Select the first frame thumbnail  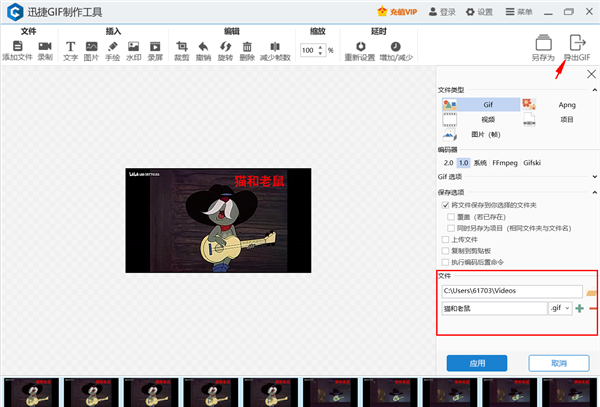[x=32, y=392]
